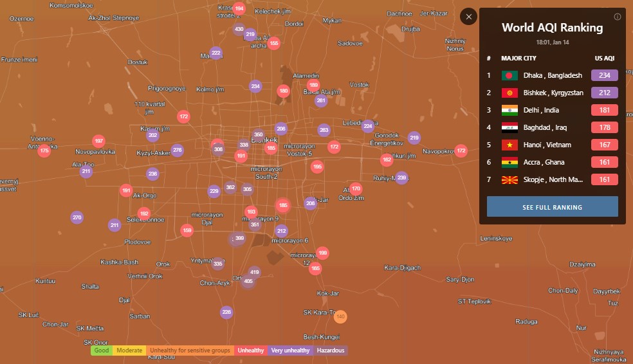Open the 419 AQI station marker
This screenshot has height=364, width=633.
[255, 272]
